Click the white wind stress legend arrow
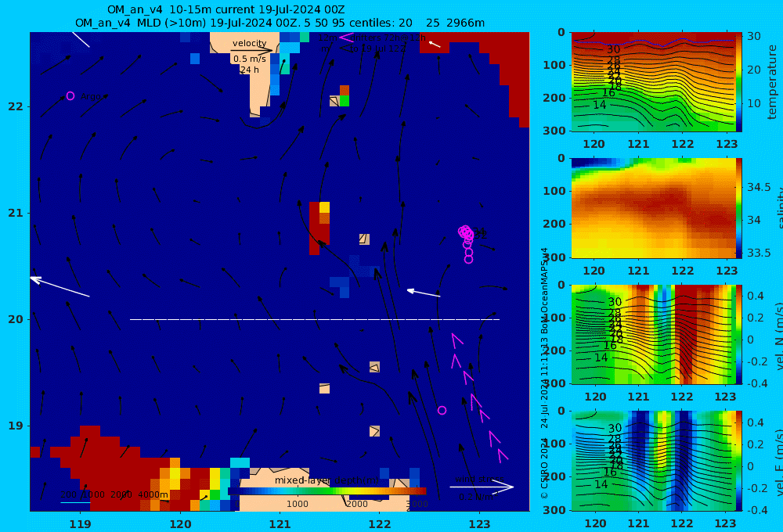783x532 pixels. pyautogui.click(x=482, y=487)
